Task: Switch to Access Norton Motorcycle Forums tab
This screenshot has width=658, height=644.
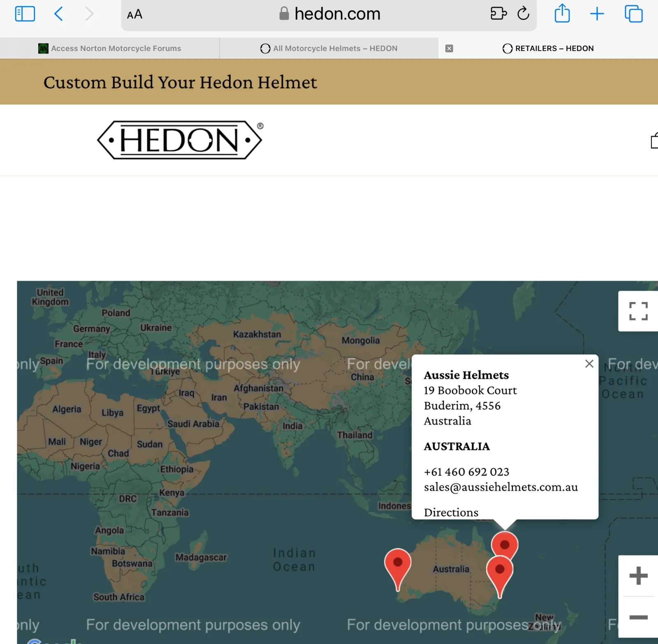Action: click(110, 48)
